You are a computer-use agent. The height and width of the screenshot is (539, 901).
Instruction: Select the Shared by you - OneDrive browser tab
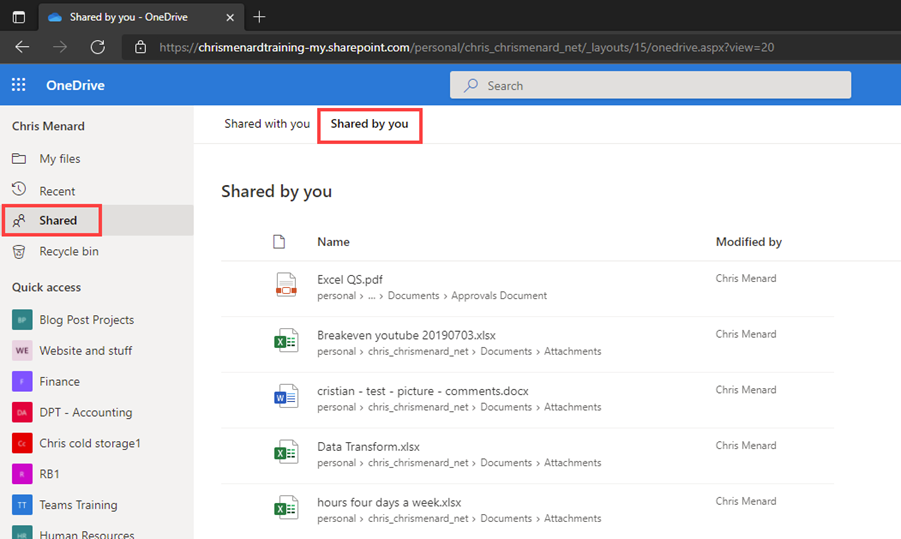(x=141, y=17)
